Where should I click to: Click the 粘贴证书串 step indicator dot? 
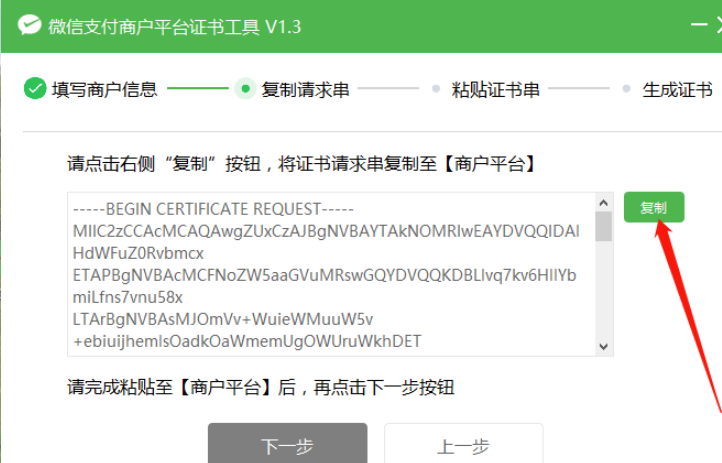pyautogui.click(x=436, y=88)
